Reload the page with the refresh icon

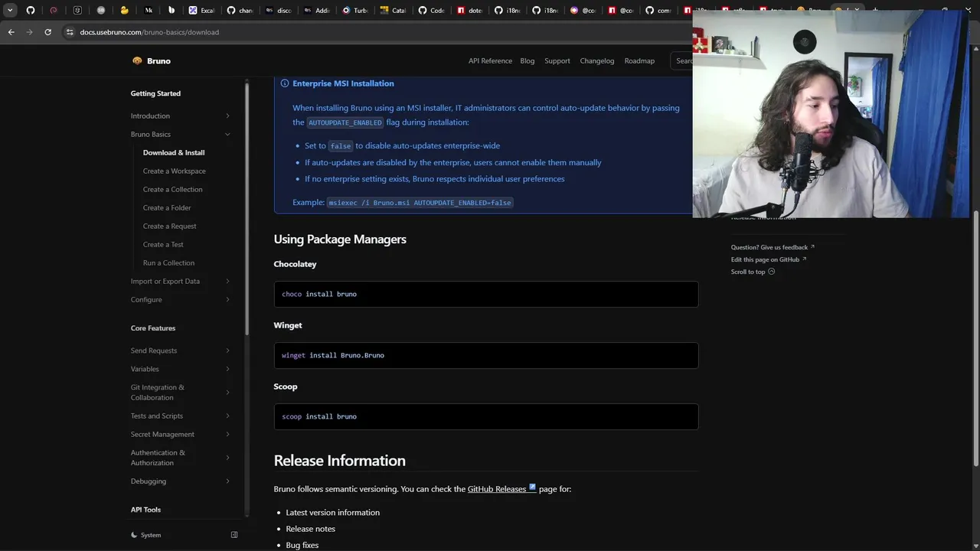47,32
